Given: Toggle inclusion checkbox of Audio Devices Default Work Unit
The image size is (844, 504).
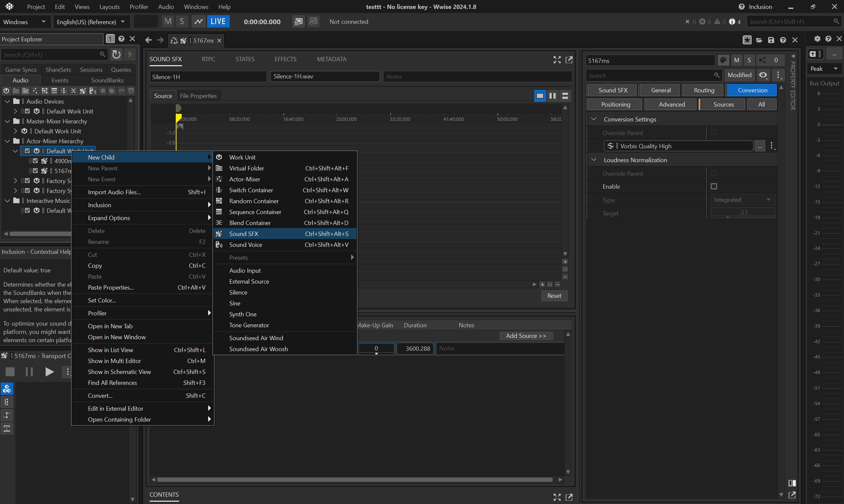Looking at the screenshot, I should [27, 112].
